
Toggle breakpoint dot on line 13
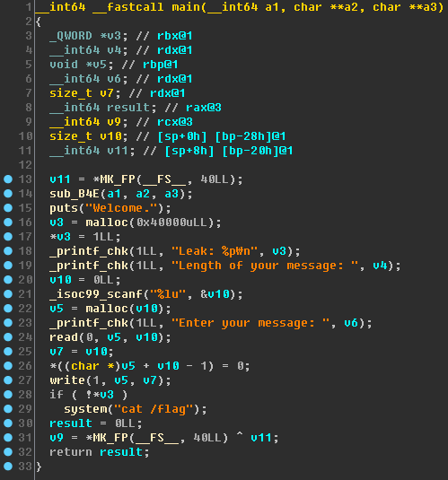point(8,179)
